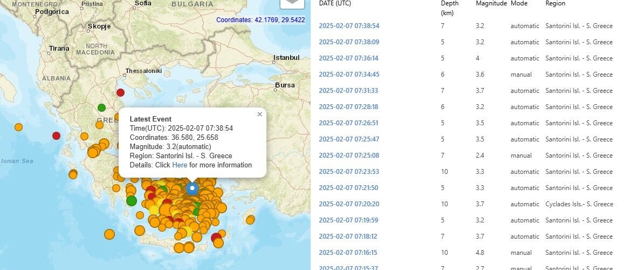Screen dimensions: 644x270
Task: Open the 07:20:20 Cyclades Isls. event
Action: click(x=349, y=204)
